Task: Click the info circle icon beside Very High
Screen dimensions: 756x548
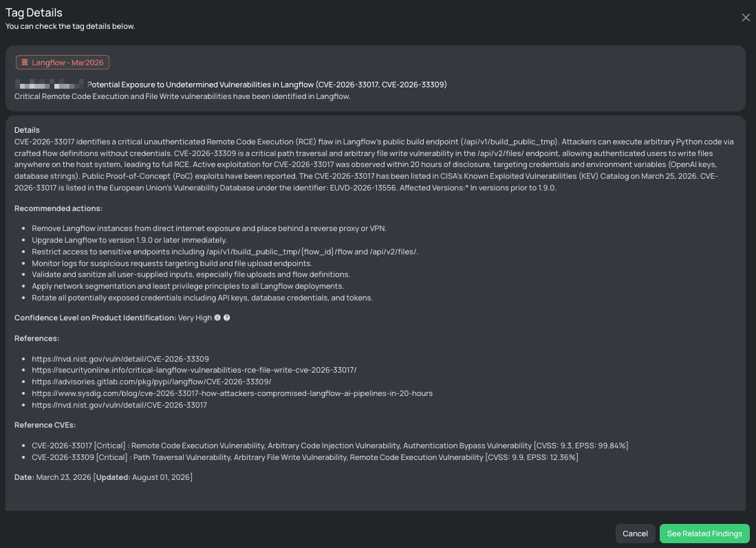Action: [x=217, y=318]
